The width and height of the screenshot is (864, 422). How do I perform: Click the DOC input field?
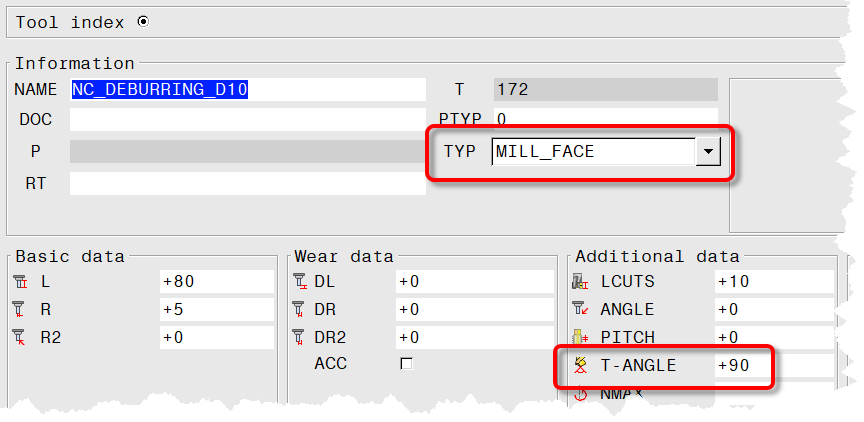(247, 119)
